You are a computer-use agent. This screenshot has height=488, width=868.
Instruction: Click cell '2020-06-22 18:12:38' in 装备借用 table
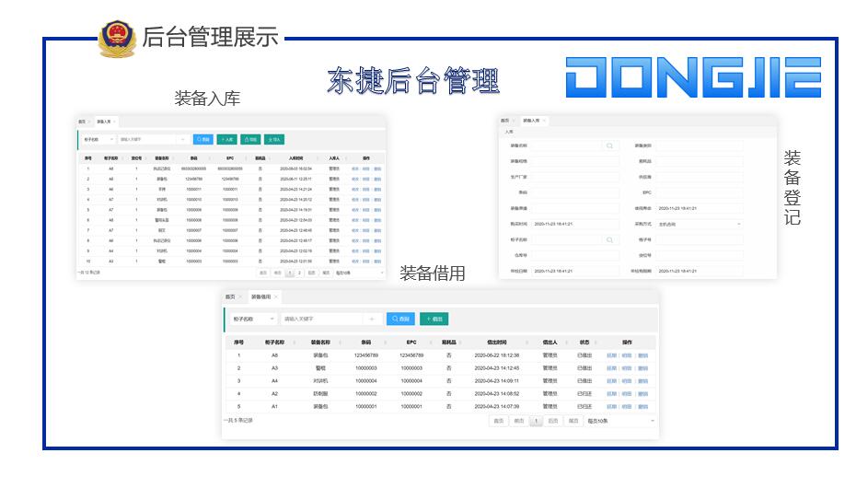click(x=496, y=355)
